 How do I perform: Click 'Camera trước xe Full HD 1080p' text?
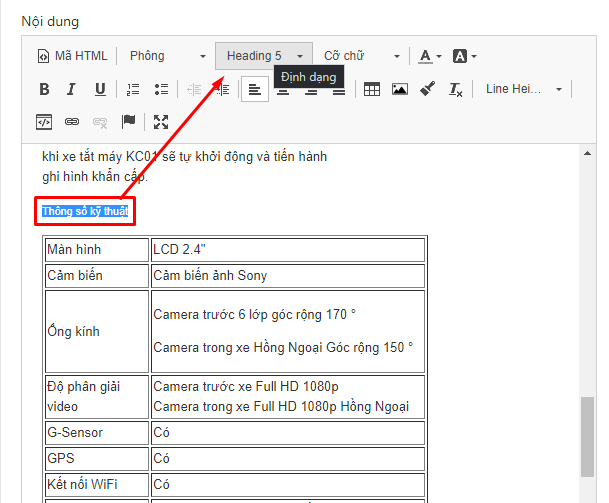pyautogui.click(x=246, y=387)
